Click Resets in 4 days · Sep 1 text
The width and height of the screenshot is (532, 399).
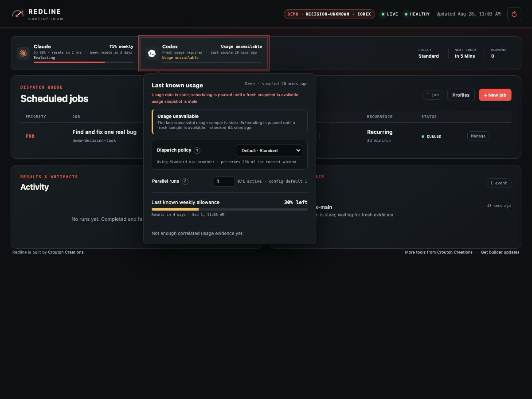tap(188, 215)
